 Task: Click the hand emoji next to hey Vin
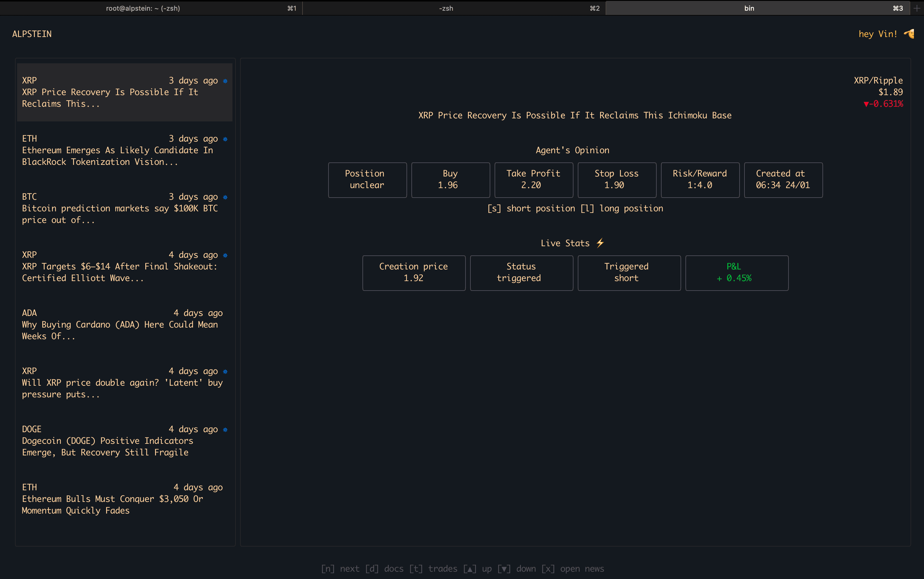click(909, 34)
